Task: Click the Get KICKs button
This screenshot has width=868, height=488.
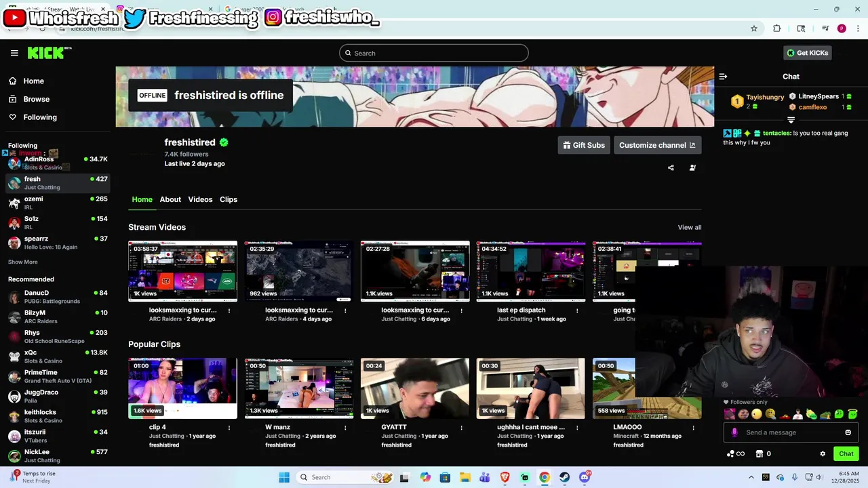Action: coord(807,53)
